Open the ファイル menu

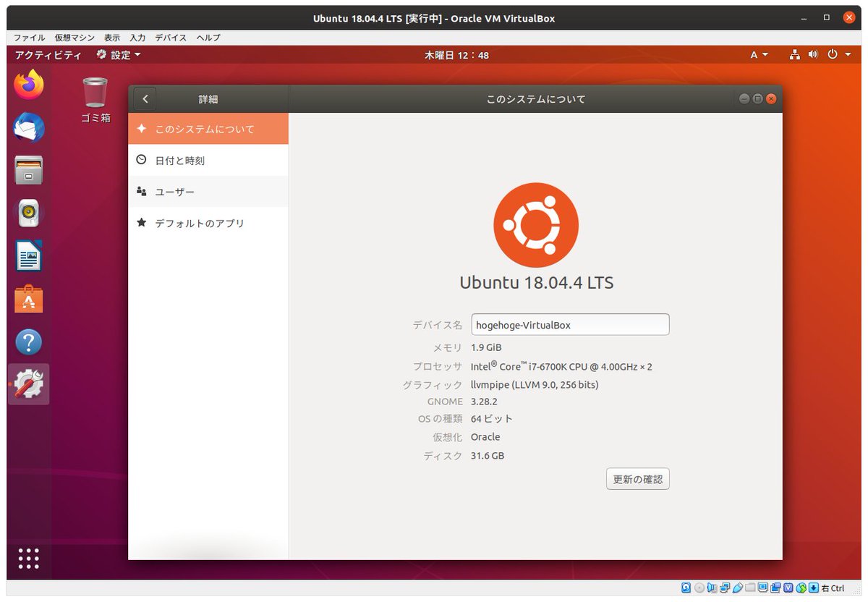[29, 38]
